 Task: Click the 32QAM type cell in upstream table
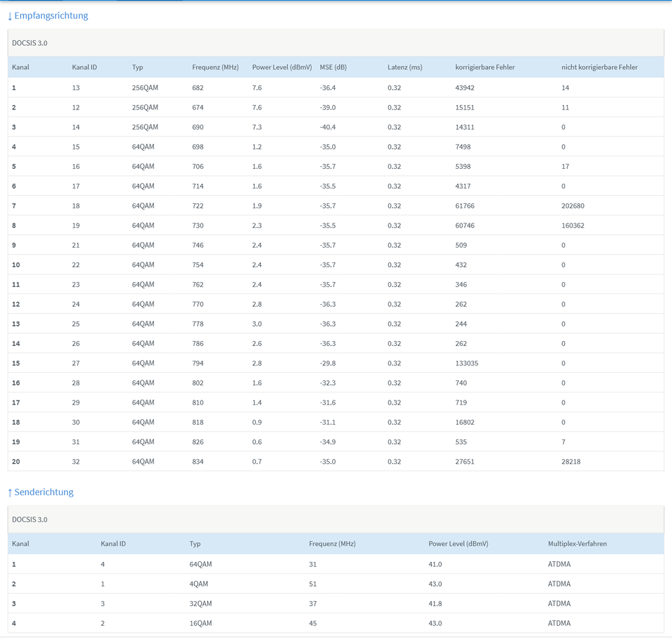point(200,604)
